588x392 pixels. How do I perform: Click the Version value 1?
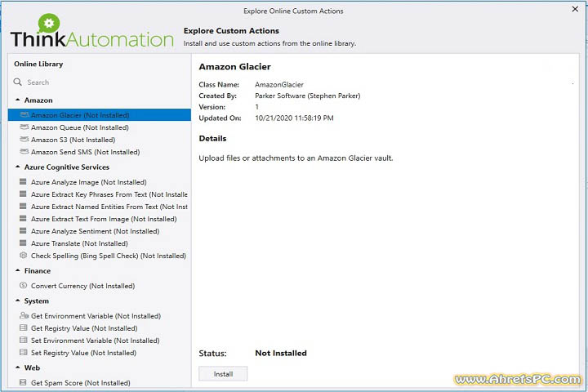257,107
